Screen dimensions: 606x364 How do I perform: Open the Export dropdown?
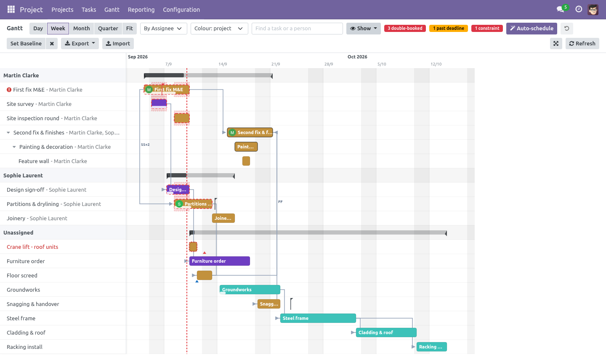click(x=80, y=44)
